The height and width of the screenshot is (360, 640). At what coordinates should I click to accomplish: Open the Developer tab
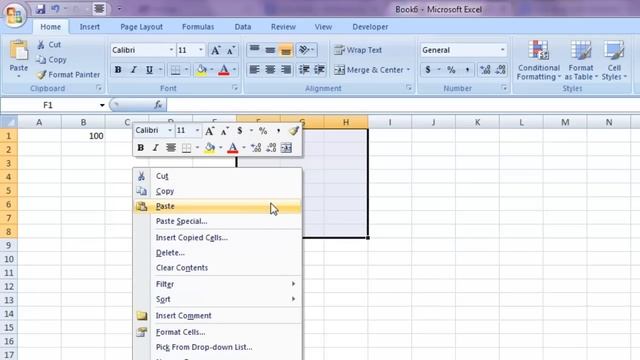(x=370, y=27)
